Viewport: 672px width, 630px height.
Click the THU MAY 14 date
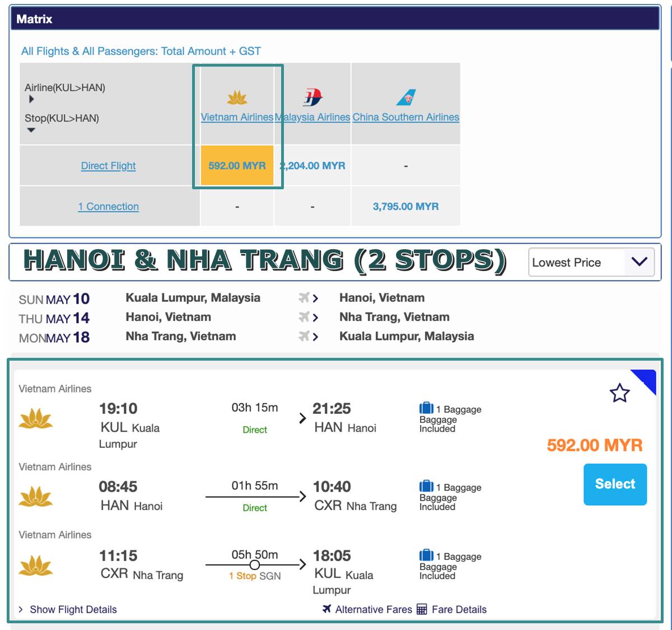pos(54,318)
